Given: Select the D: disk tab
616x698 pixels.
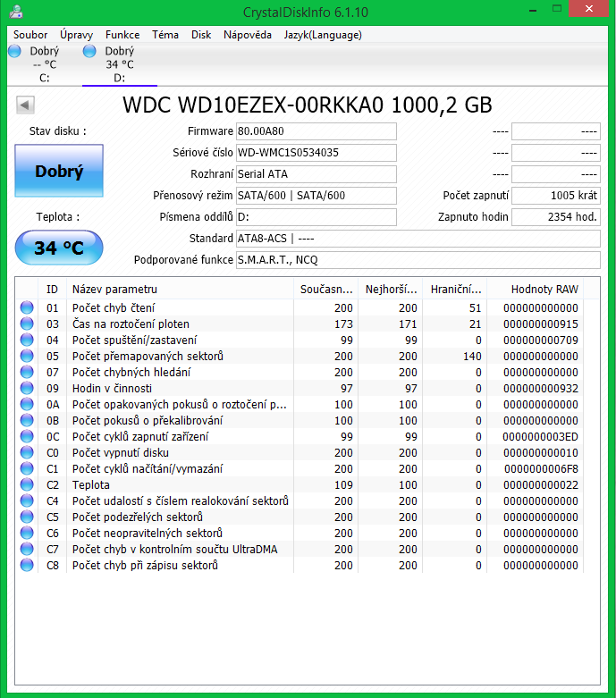Looking at the screenshot, I should [x=120, y=64].
